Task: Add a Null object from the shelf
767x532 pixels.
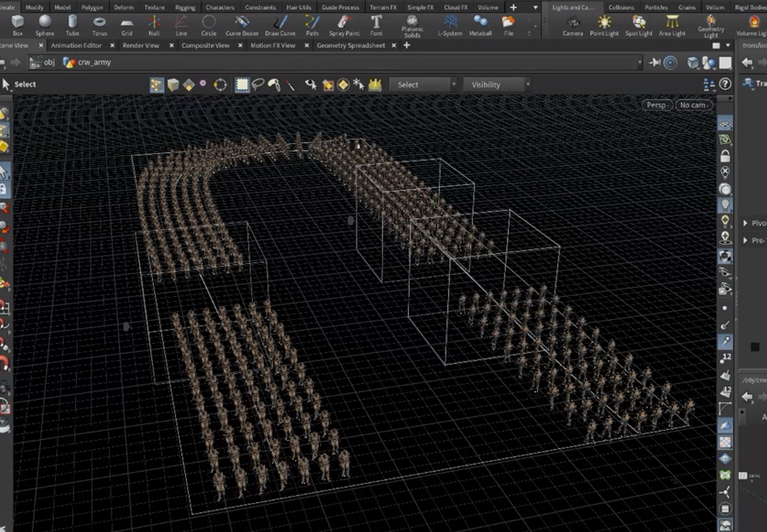Action: pos(154,26)
